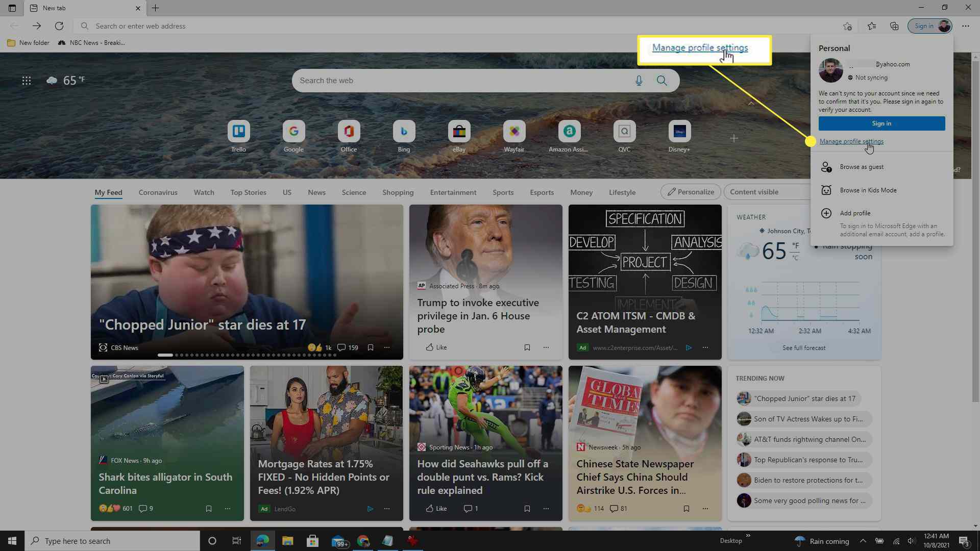
Task: Open Windows Start menu
Action: click(12, 541)
